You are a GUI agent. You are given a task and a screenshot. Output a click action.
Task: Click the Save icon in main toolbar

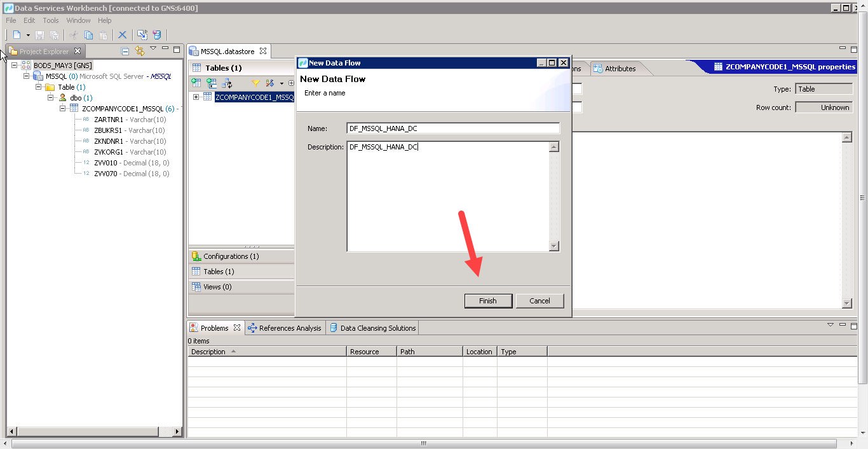click(39, 35)
